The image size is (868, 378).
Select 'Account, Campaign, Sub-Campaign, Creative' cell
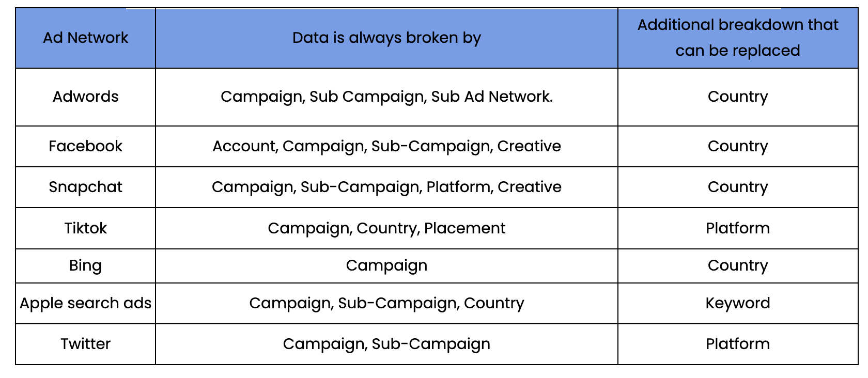[386, 146]
